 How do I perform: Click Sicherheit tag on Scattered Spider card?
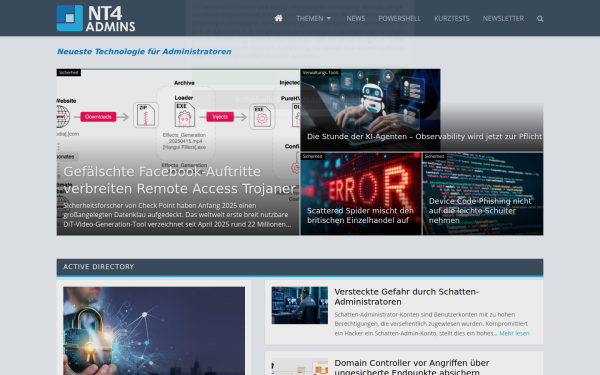[x=312, y=156]
